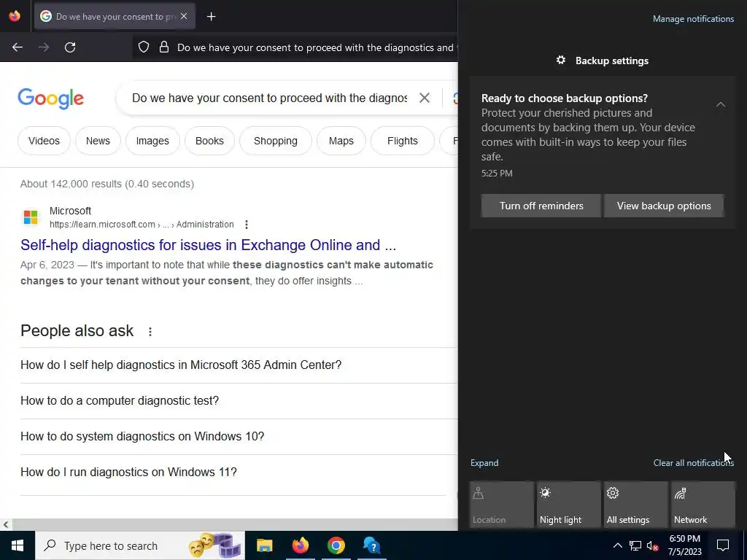Launch Google Chrome from taskbar
The height and width of the screenshot is (560, 747).
(336, 545)
